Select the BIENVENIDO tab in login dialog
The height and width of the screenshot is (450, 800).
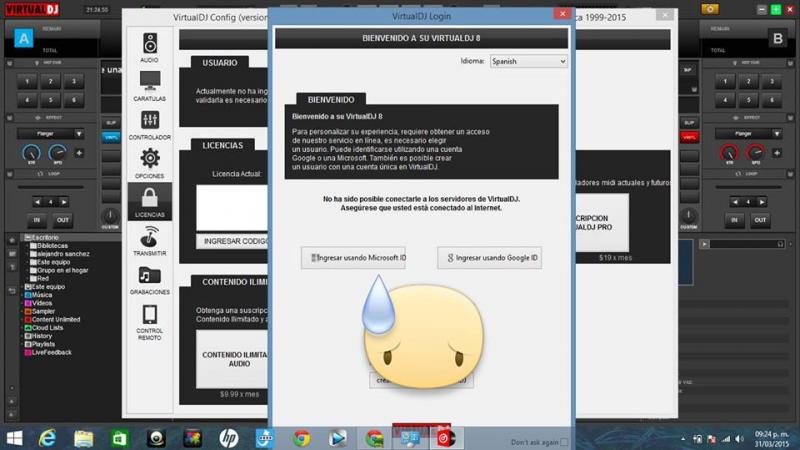[331, 99]
